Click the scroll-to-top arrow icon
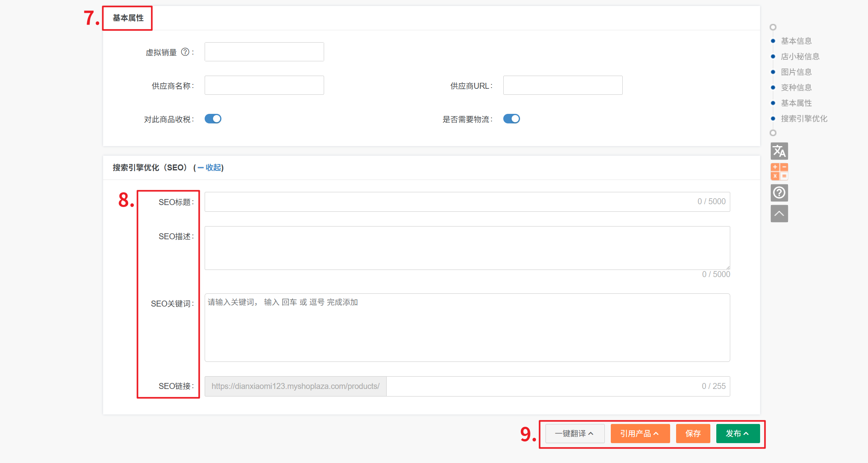Image resolution: width=868 pixels, height=463 pixels. (779, 214)
